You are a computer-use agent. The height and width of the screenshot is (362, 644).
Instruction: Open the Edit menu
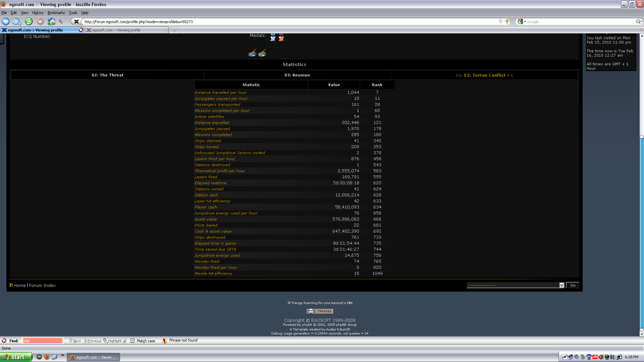[14, 13]
